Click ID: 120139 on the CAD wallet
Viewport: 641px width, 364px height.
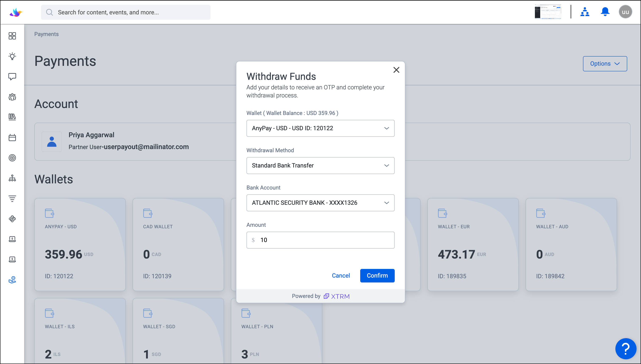pos(157,276)
